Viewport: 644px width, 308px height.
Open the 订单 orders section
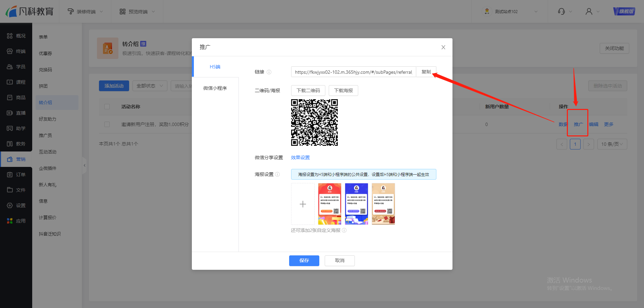coord(16,175)
